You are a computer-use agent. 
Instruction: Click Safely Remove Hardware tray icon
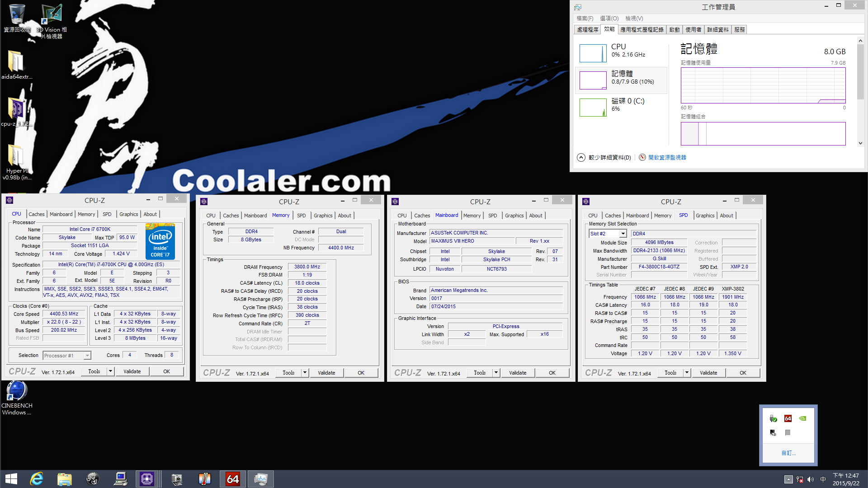coord(773,418)
